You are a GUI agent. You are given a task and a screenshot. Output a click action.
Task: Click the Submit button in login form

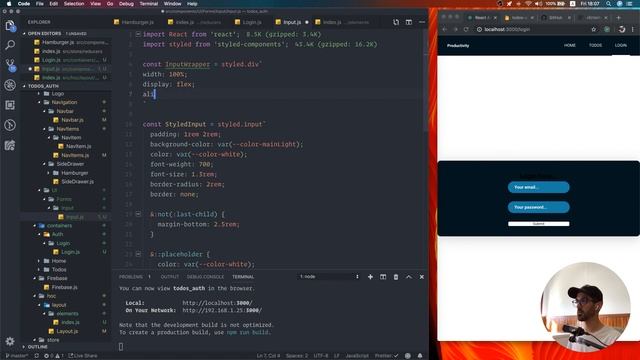click(538, 224)
